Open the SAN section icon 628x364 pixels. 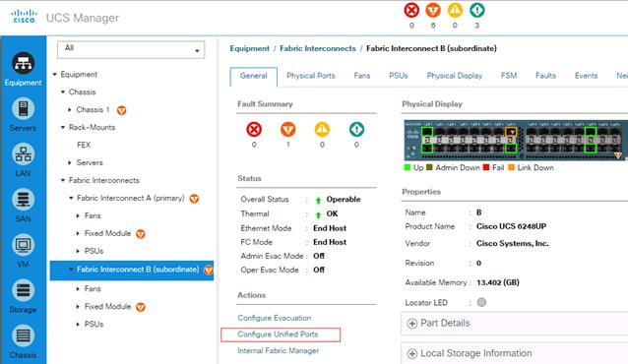click(23, 205)
